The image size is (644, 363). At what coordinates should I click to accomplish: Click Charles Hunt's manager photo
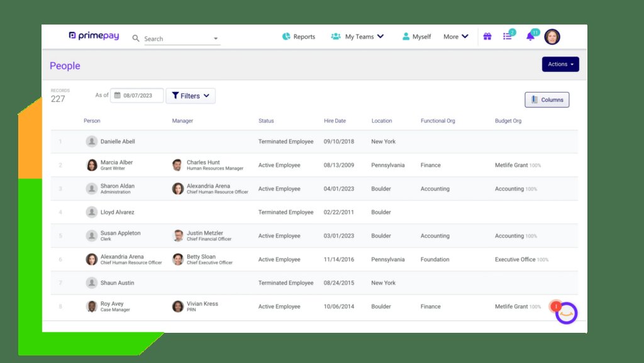[177, 165]
